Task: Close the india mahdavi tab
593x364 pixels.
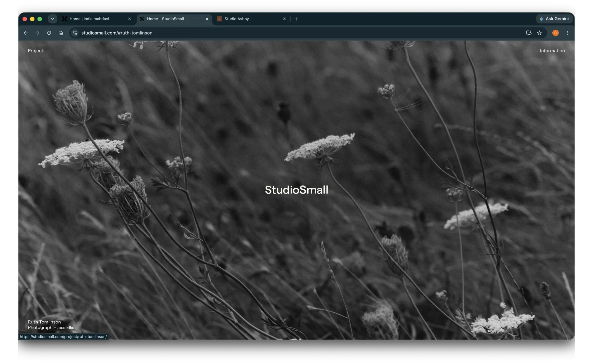Action: coord(130,19)
